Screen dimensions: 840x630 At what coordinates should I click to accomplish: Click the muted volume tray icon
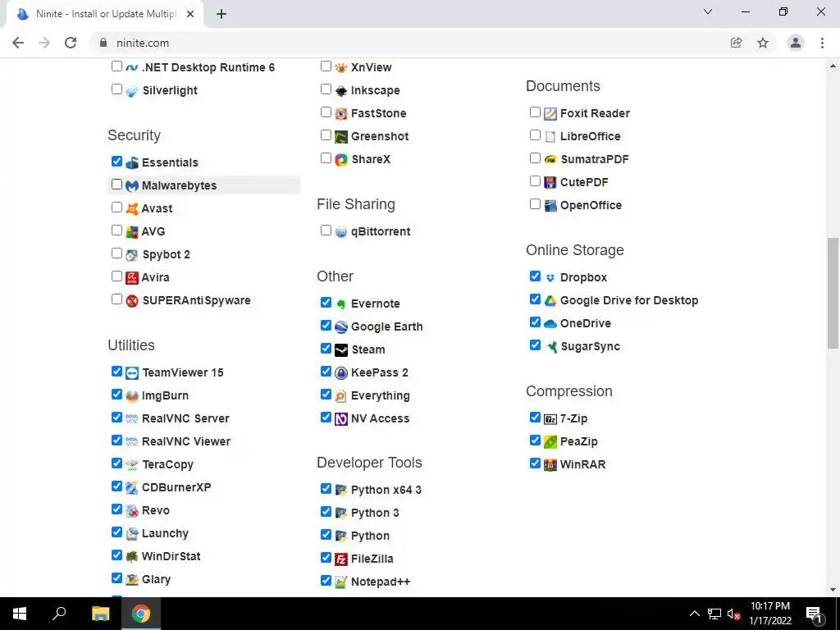[734, 614]
